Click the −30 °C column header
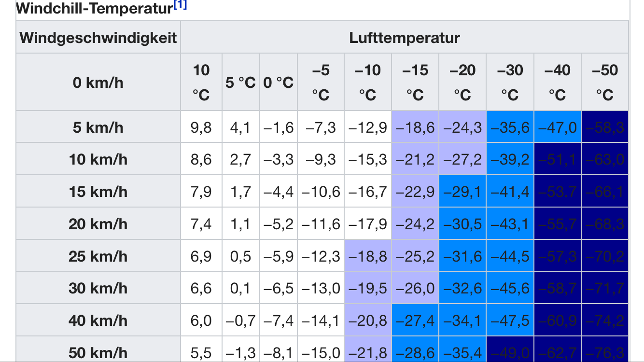The width and height of the screenshot is (644, 362). (510, 82)
